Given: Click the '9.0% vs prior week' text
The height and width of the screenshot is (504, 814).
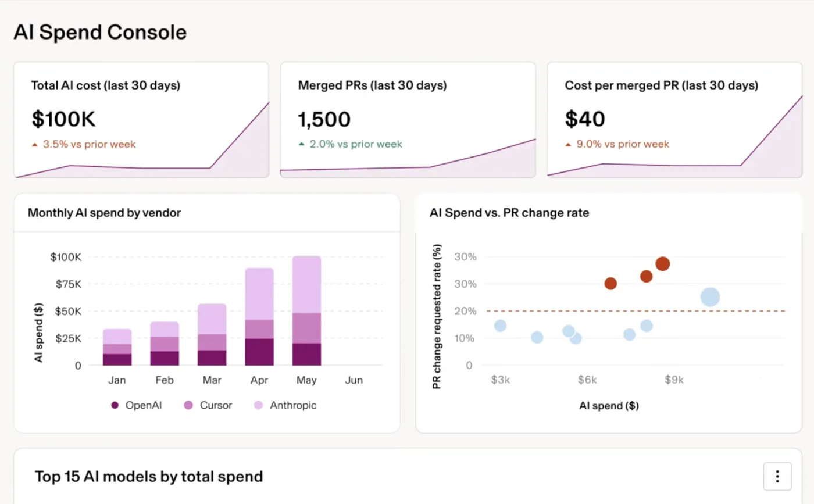Looking at the screenshot, I should 623,144.
